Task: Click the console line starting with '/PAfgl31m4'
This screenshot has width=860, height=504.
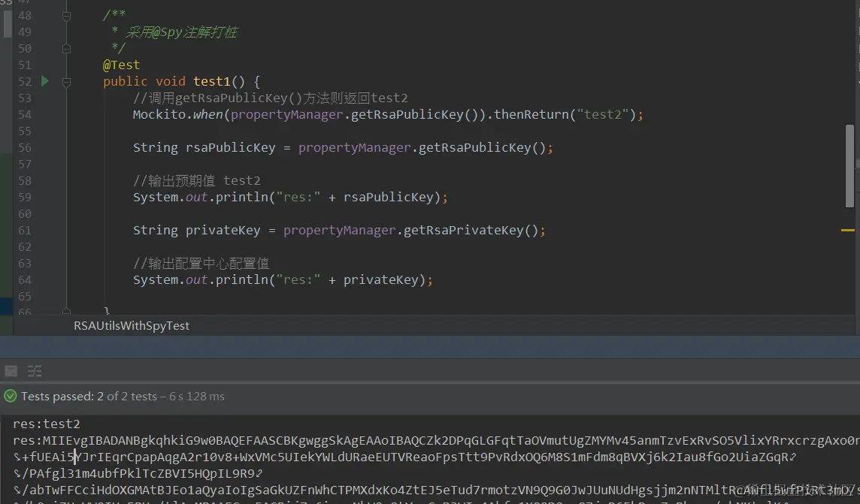Action: click(138, 473)
